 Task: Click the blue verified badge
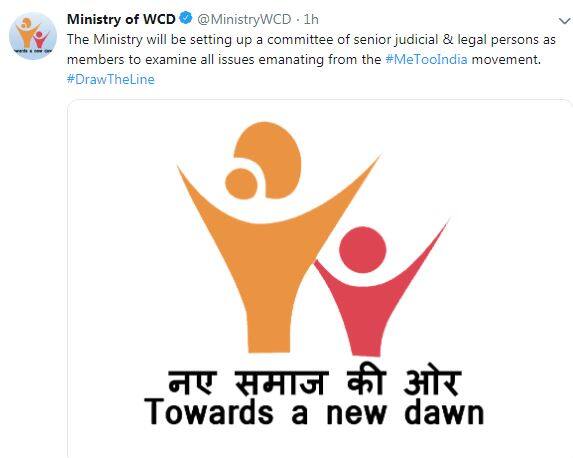pyautogui.click(x=186, y=18)
